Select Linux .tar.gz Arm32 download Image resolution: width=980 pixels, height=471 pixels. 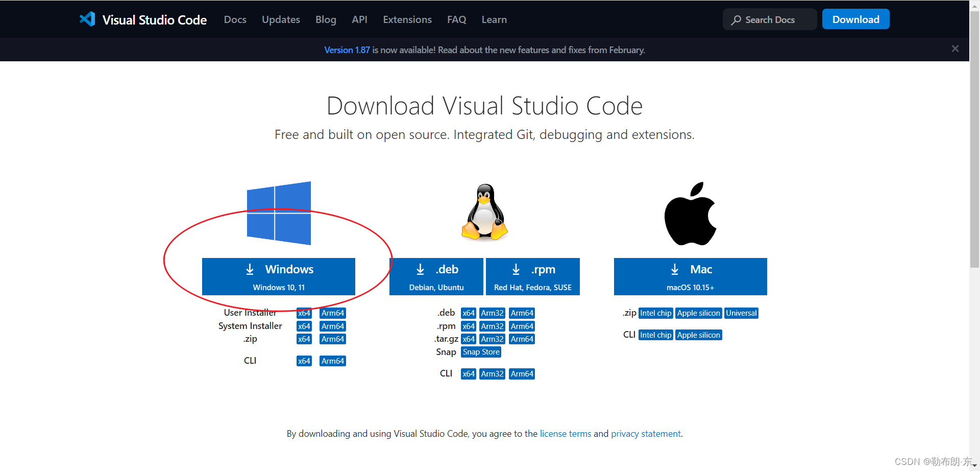tap(493, 339)
